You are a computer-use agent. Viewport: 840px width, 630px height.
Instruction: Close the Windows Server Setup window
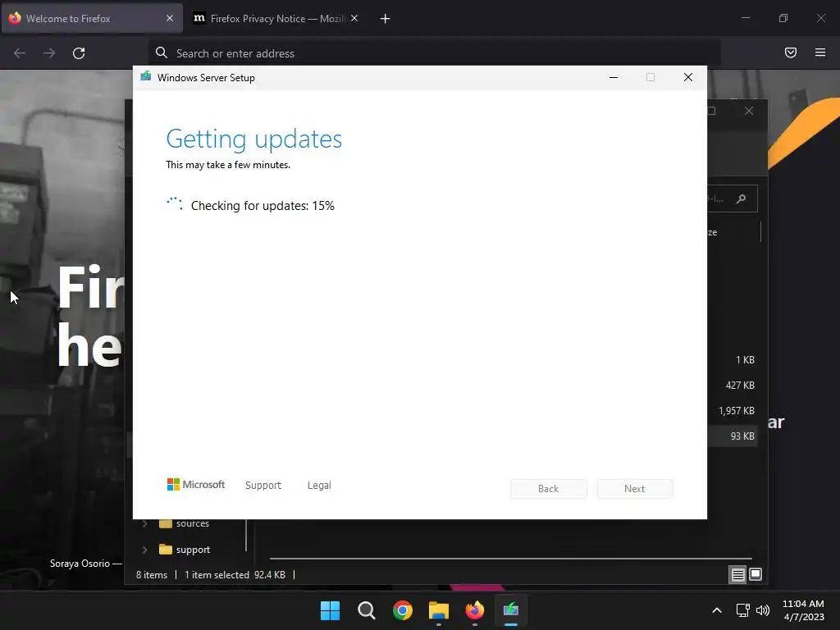pyautogui.click(x=688, y=78)
